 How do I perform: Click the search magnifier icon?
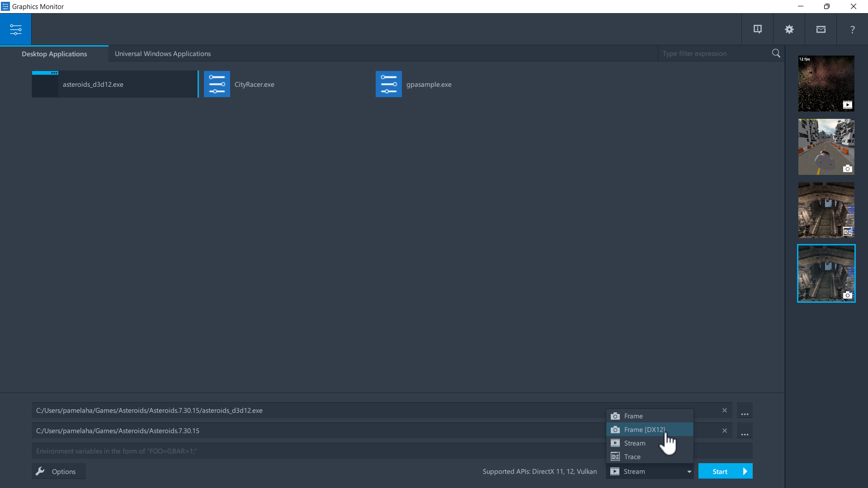pos(776,53)
